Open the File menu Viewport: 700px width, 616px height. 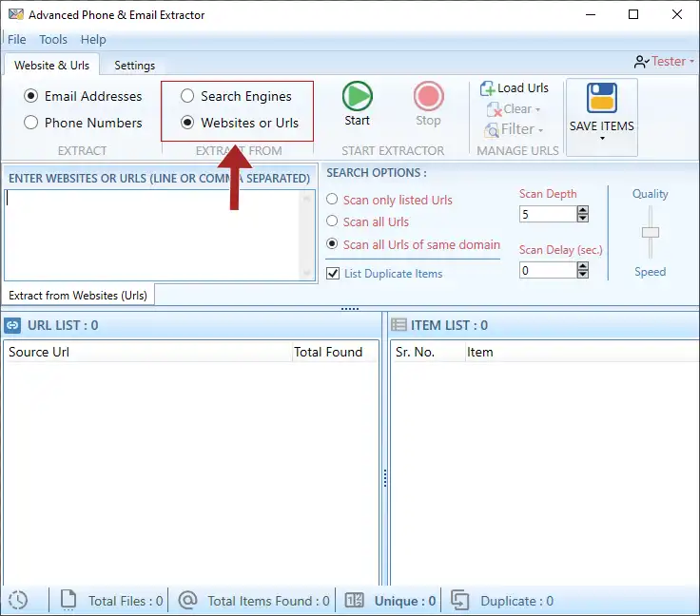point(17,39)
